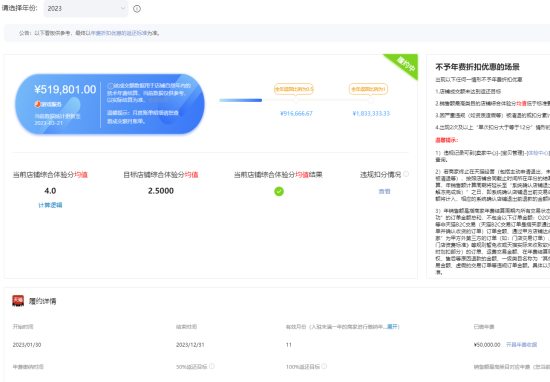Screen dimensions: 550x382
Task: Click the info icon inside the blue card
Action: [110, 86]
